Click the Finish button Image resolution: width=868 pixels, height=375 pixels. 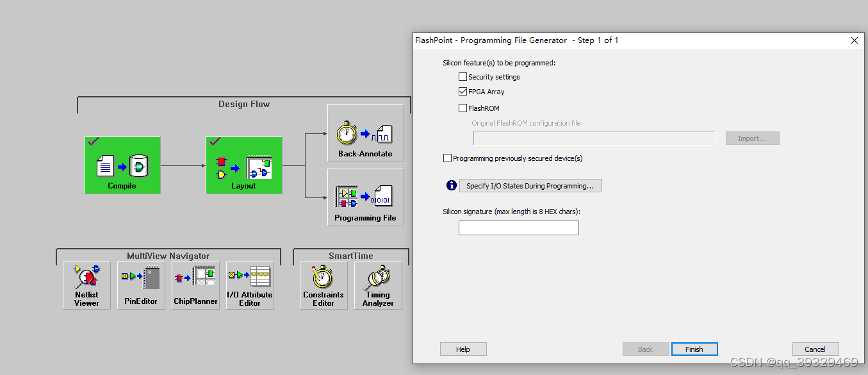click(x=694, y=349)
